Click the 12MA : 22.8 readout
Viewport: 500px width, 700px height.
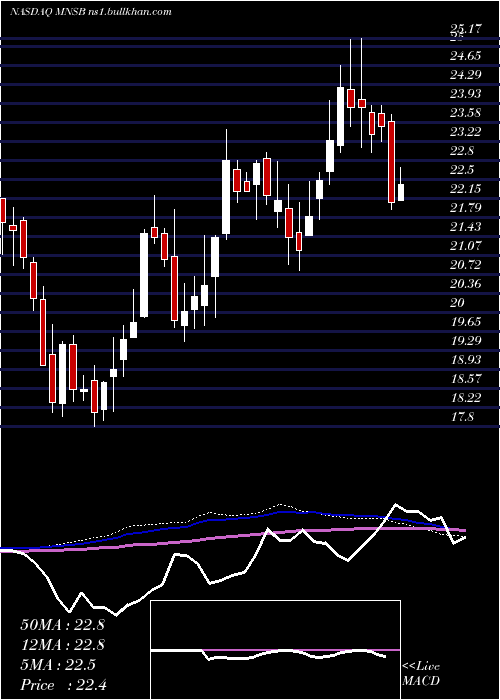(x=62, y=645)
